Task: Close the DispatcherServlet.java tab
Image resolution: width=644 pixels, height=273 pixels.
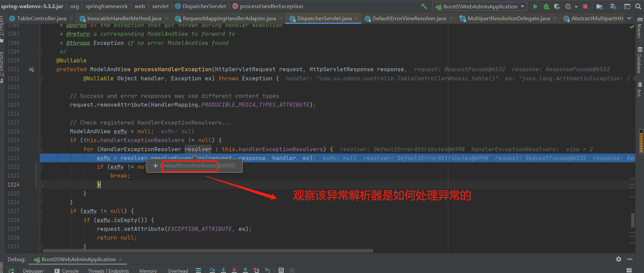Action: pyautogui.click(x=356, y=18)
